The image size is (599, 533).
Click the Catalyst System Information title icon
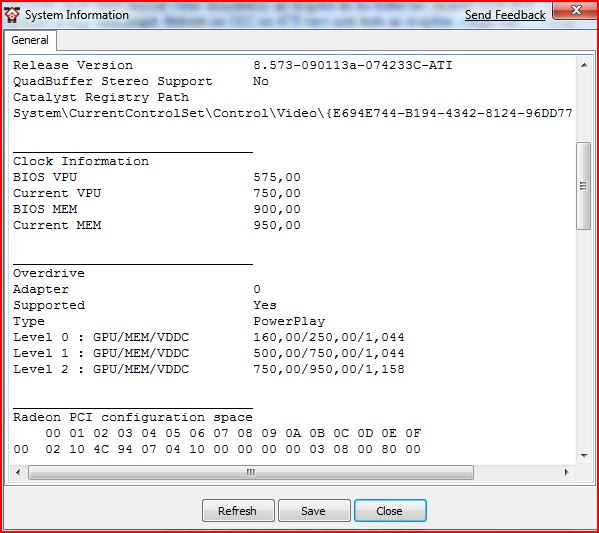[x=12, y=15]
